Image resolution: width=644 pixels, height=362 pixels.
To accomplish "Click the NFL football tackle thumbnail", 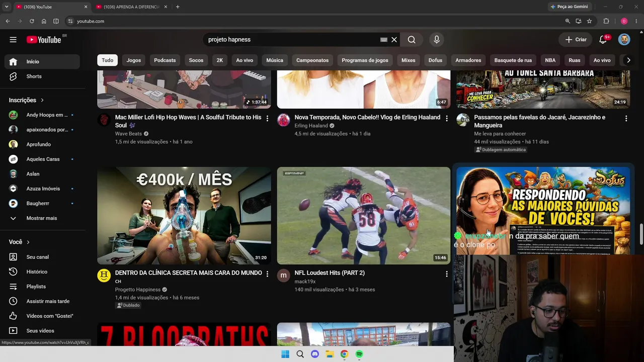I will 364,216.
